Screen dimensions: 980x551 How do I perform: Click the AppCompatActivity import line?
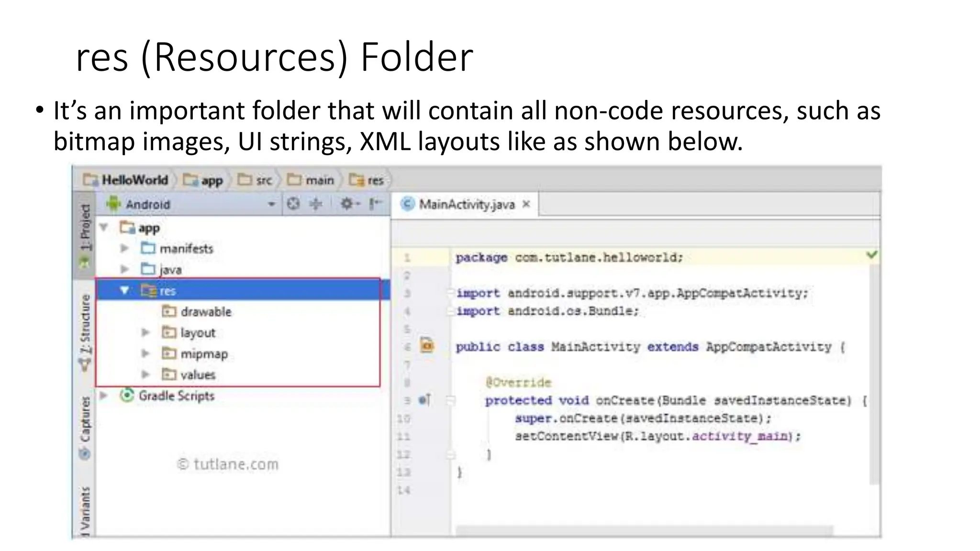pos(632,293)
